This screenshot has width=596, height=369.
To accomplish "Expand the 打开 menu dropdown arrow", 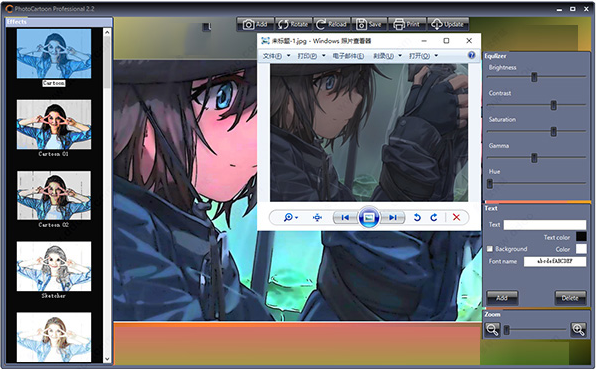I will [436, 56].
